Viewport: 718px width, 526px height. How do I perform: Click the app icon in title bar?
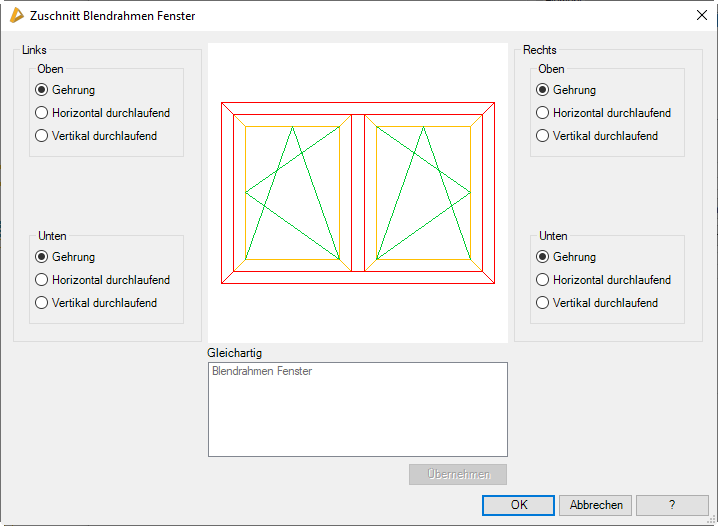(x=16, y=16)
